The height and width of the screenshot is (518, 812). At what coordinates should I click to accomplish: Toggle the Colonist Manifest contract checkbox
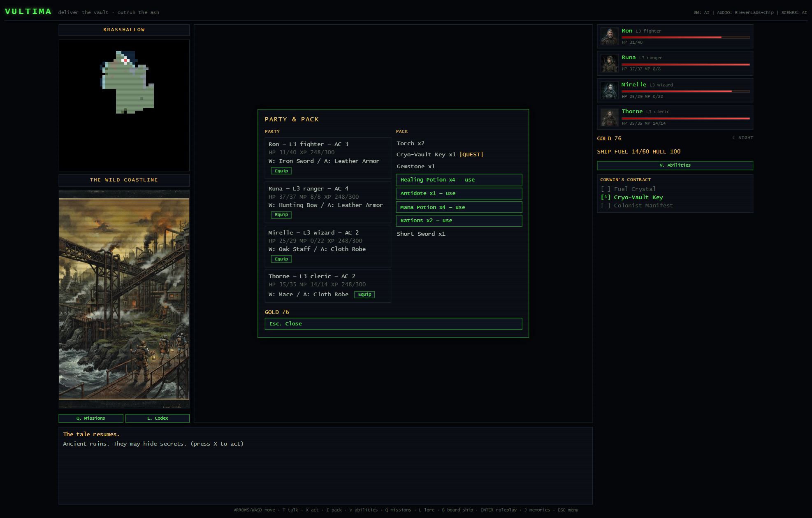coord(606,206)
